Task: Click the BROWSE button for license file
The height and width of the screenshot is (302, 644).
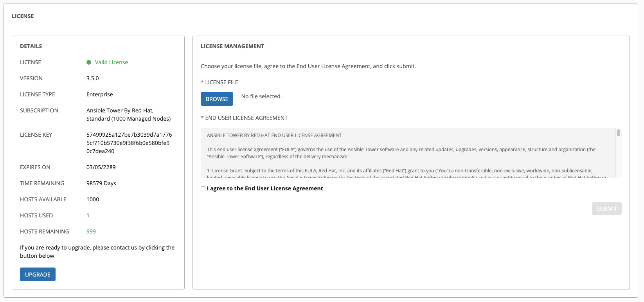Action: point(217,99)
